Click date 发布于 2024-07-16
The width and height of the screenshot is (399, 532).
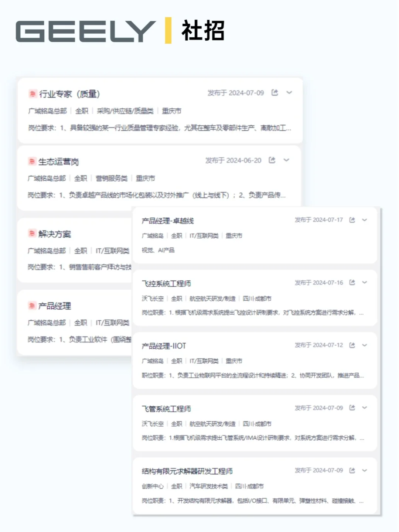319,283
